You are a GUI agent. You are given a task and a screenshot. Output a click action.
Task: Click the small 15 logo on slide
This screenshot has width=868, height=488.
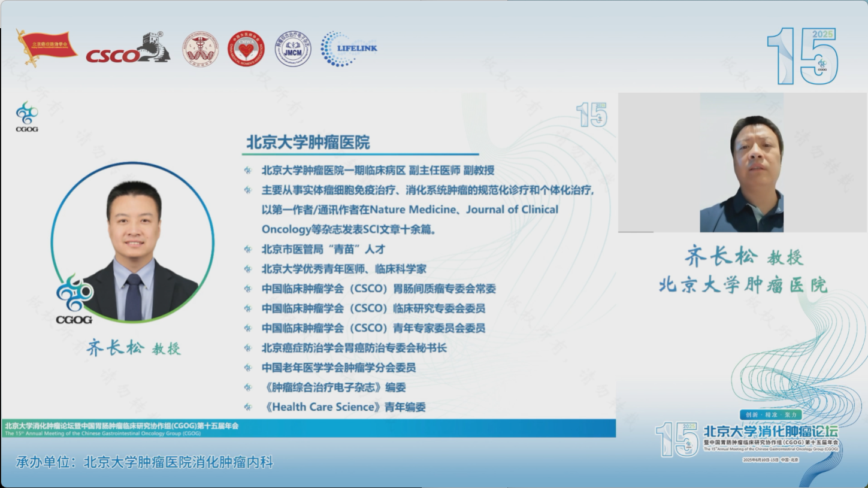click(x=591, y=115)
